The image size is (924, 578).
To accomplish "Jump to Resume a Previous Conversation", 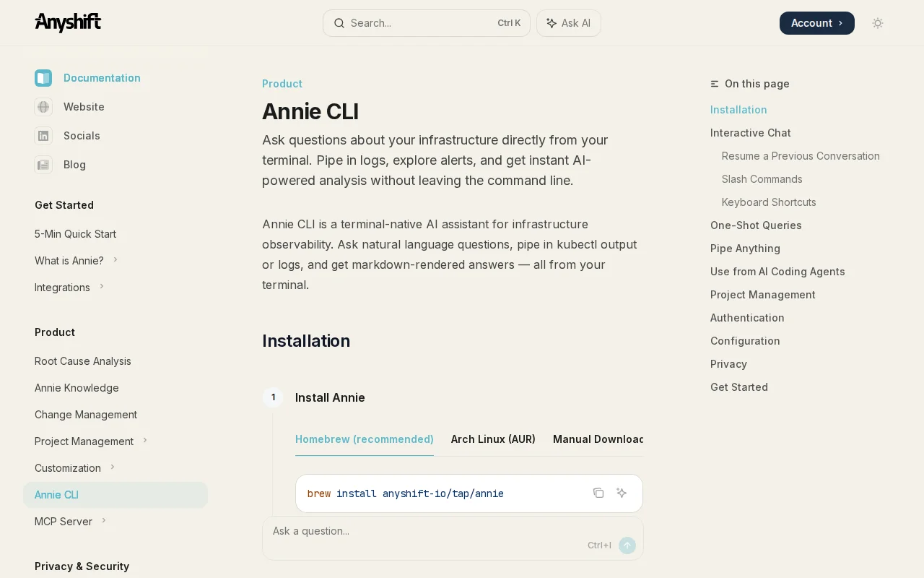I will [801, 156].
